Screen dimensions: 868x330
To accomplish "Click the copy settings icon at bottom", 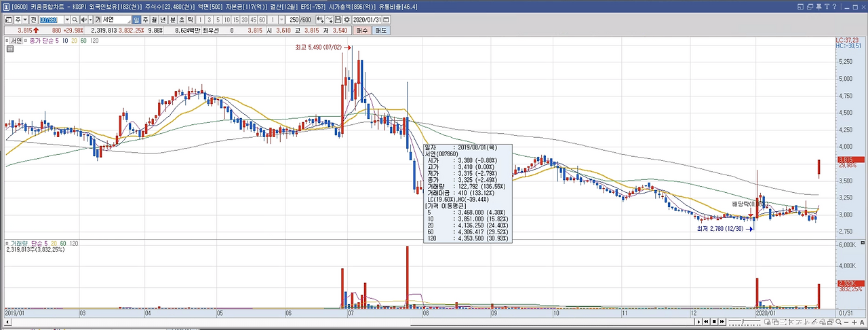I will coord(822,322).
